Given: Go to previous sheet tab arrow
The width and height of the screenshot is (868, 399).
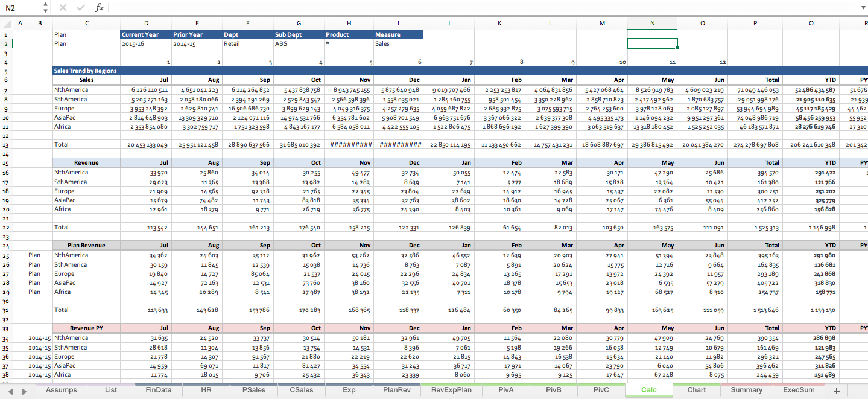Looking at the screenshot, I should tap(10, 391).
